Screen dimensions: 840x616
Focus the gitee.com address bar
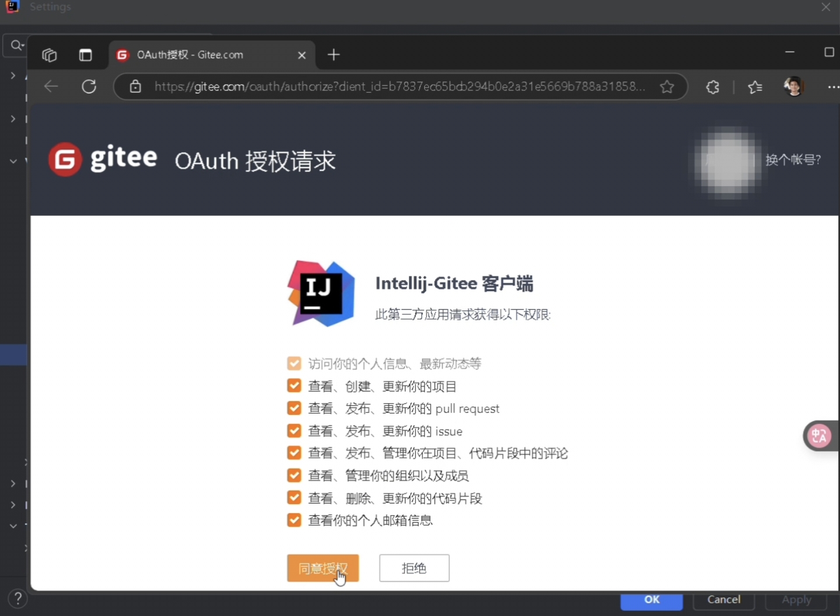[400, 86]
